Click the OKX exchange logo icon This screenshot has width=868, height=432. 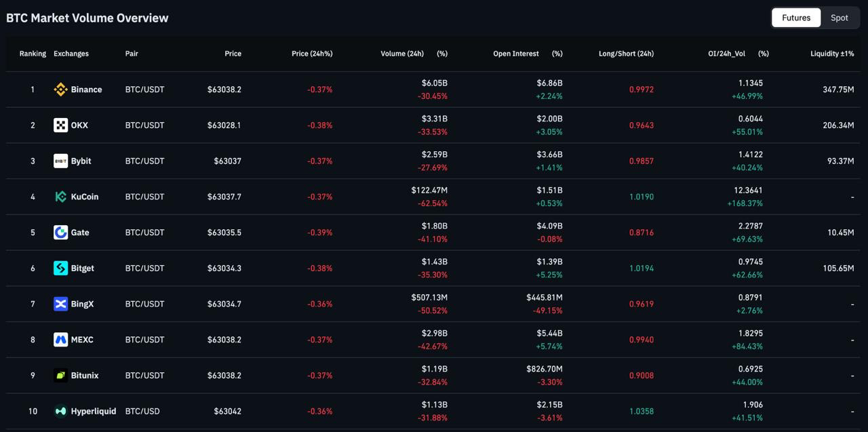[x=60, y=125]
